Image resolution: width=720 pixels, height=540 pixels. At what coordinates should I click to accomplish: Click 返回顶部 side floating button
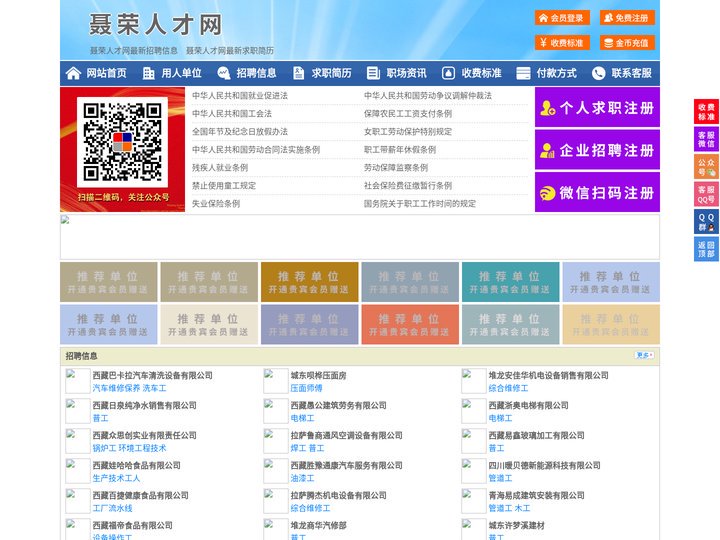[x=706, y=249]
